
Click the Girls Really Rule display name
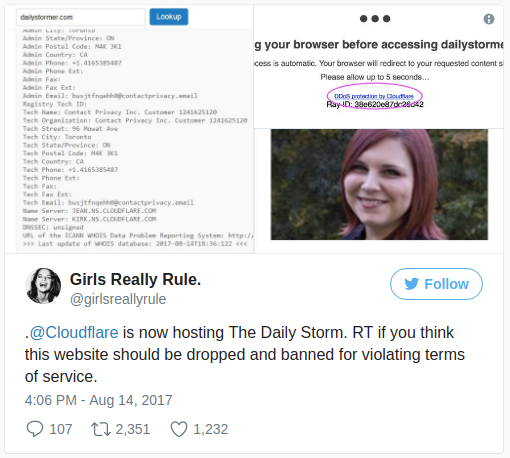tap(135, 279)
